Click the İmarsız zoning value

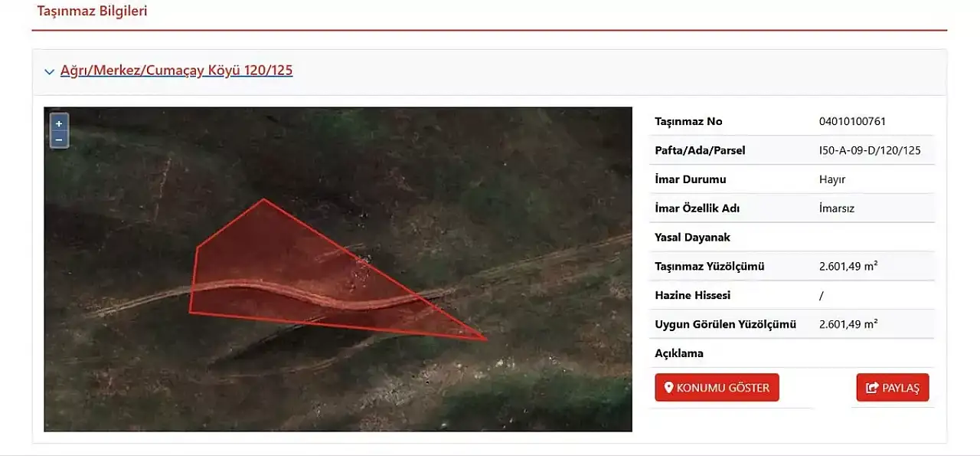click(x=836, y=208)
